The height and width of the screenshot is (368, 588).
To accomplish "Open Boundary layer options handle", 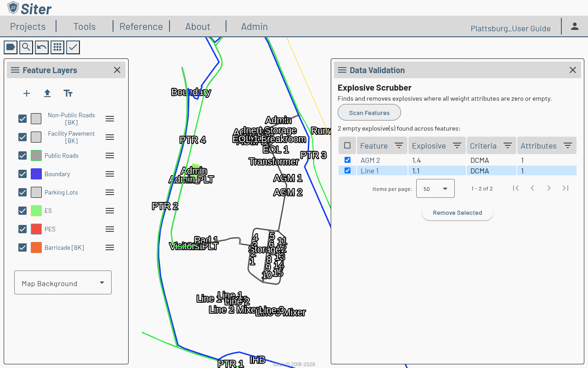I will tap(110, 174).
